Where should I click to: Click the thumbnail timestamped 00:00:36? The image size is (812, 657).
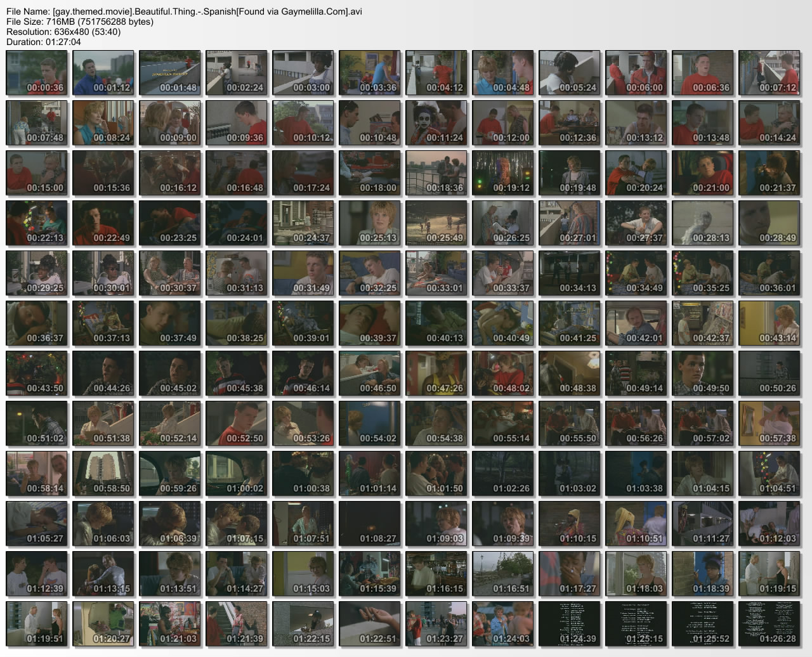(x=37, y=73)
